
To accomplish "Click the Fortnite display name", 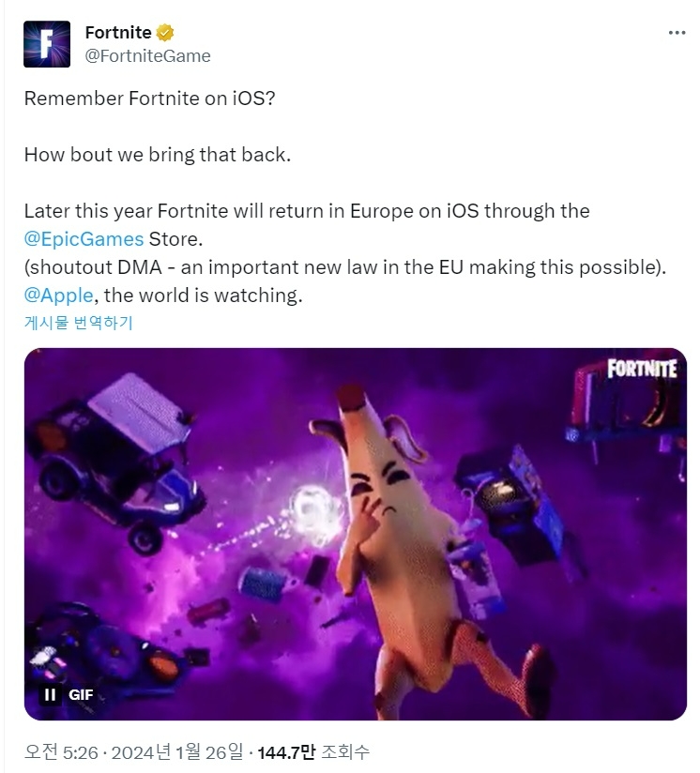I will [118, 33].
